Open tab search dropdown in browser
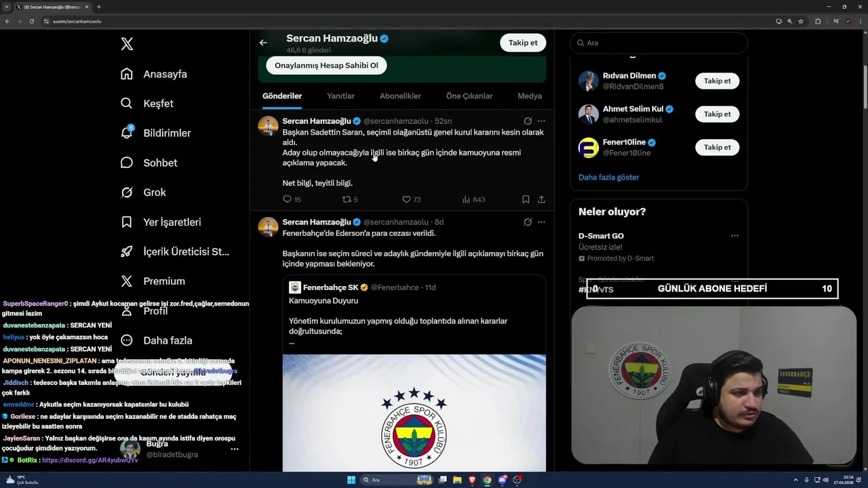Screen dimensions: 868x488 pos(7,7)
